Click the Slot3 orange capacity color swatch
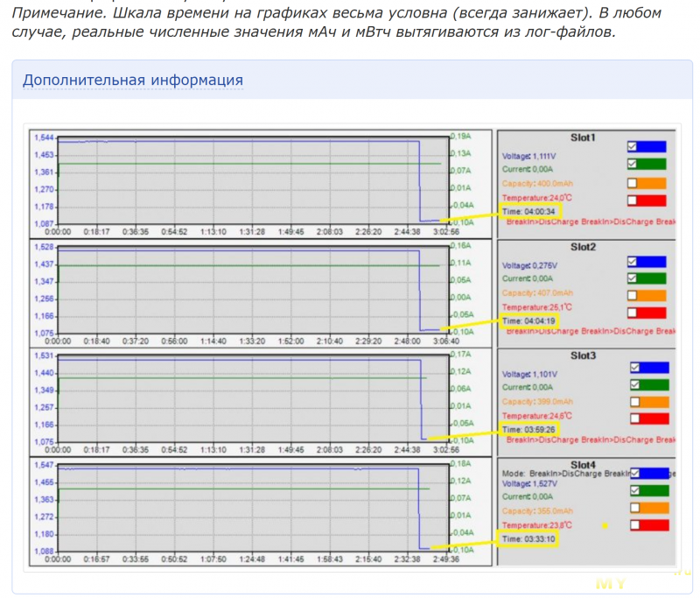The width and height of the screenshot is (700, 598). [x=653, y=402]
